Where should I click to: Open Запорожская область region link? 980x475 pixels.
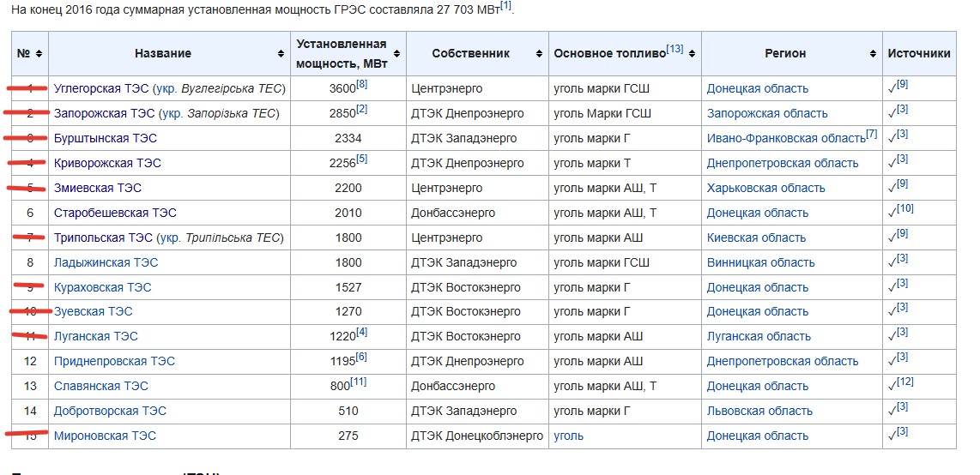click(767, 113)
